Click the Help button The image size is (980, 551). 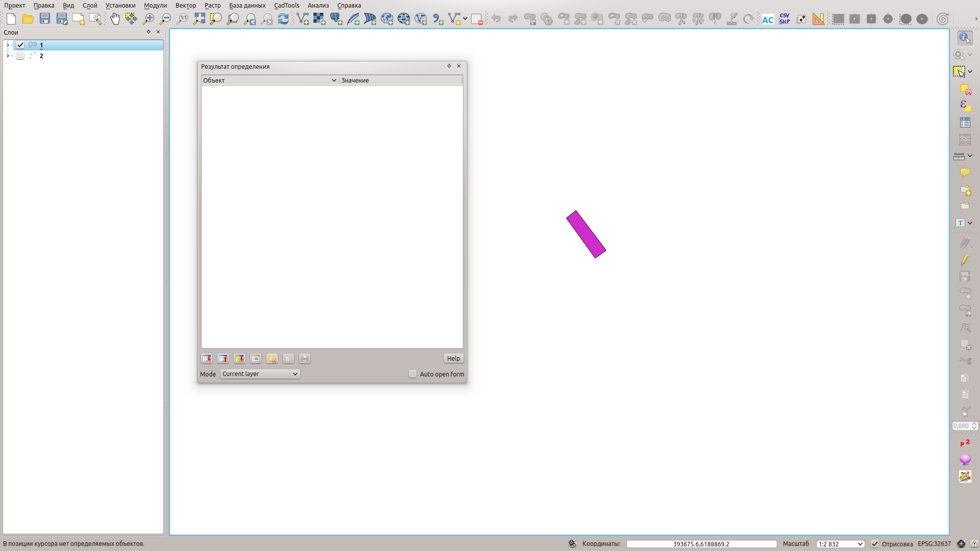[x=453, y=359]
